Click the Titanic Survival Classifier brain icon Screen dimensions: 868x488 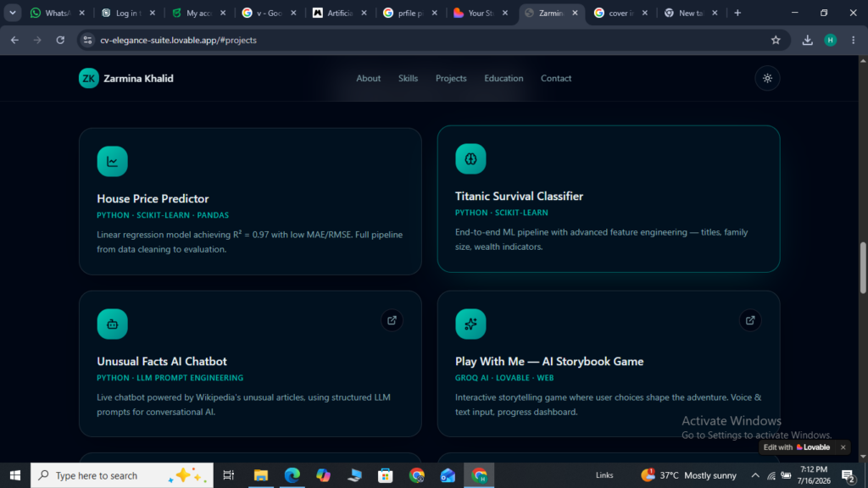470,158
